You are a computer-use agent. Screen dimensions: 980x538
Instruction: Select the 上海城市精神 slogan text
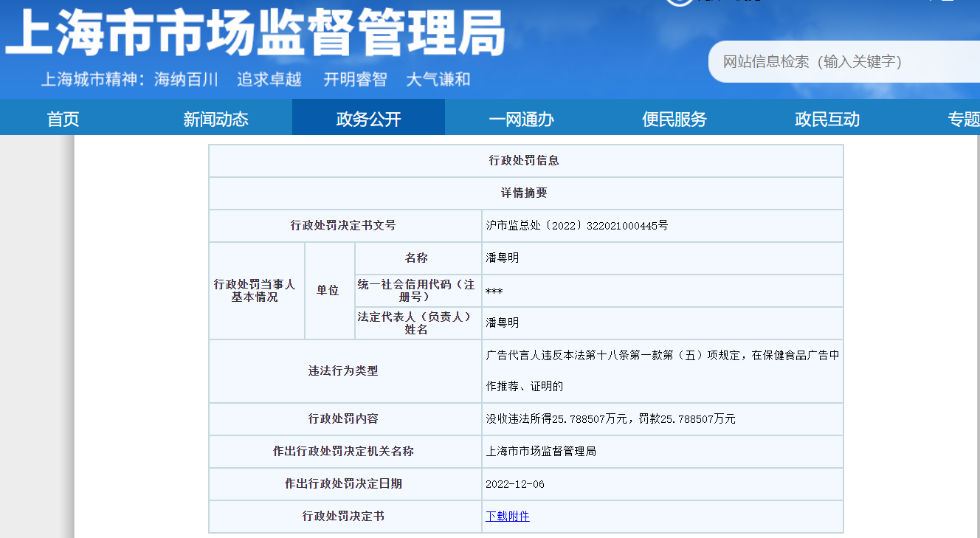point(255,79)
